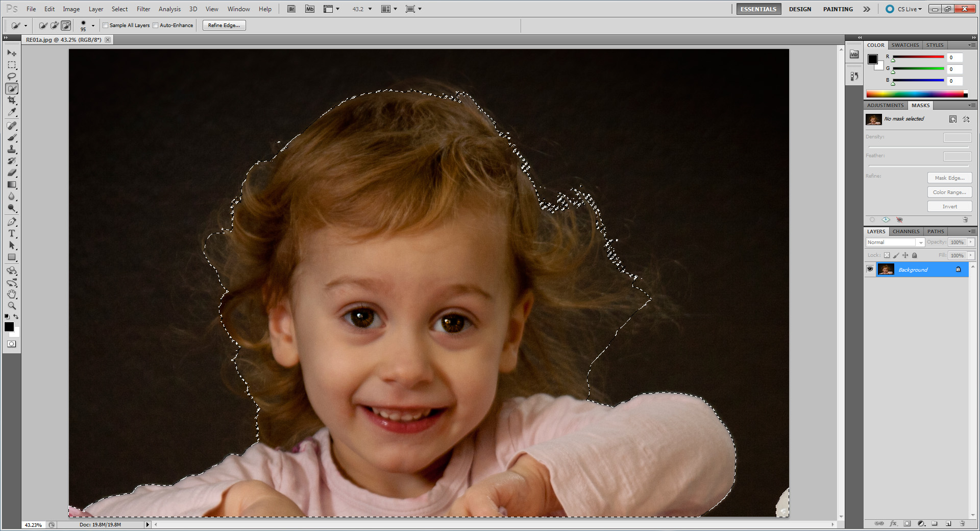
Task: Select the Lasso tool
Action: (12, 77)
